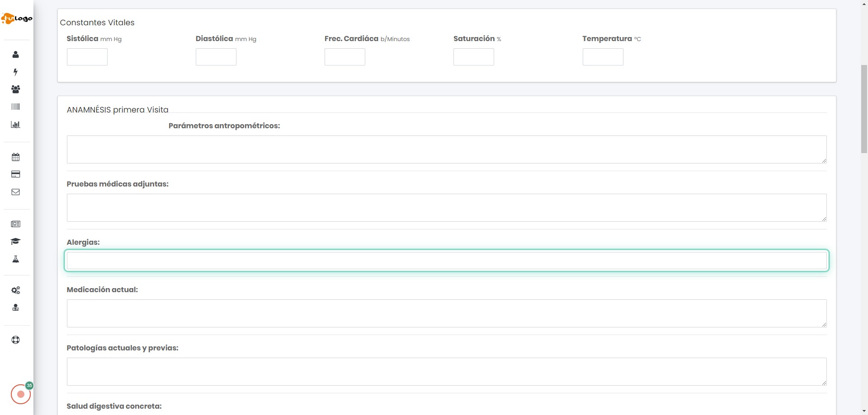Click the scrollbar down arrow
The height and width of the screenshot is (415, 868).
point(864,411)
